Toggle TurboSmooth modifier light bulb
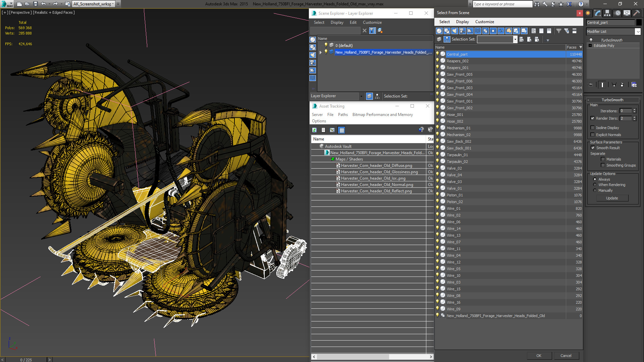The width and height of the screenshot is (644, 362). [x=591, y=40]
